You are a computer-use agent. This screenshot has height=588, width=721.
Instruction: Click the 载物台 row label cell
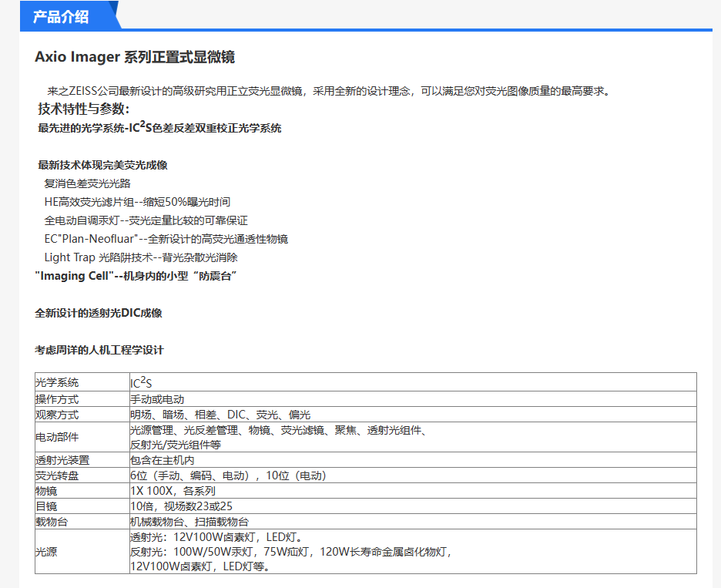click(x=82, y=522)
